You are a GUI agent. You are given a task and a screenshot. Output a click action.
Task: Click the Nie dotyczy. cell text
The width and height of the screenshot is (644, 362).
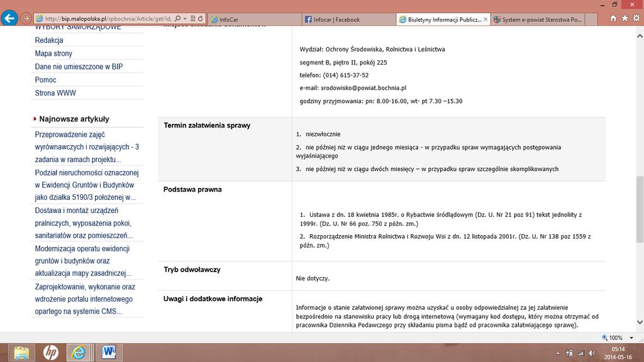[313, 278]
